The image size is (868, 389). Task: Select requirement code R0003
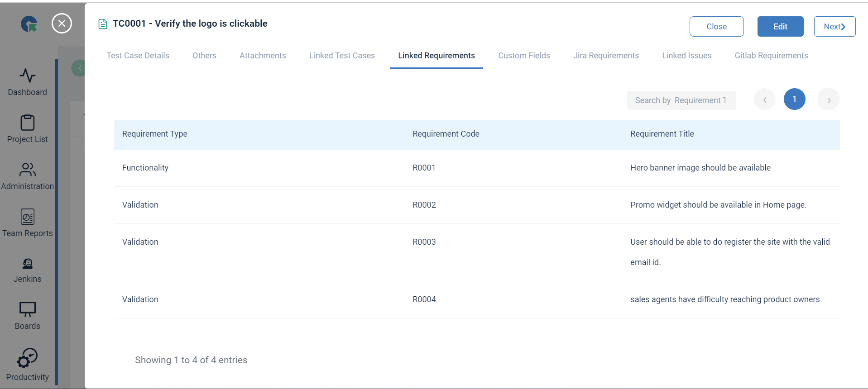pyautogui.click(x=424, y=242)
